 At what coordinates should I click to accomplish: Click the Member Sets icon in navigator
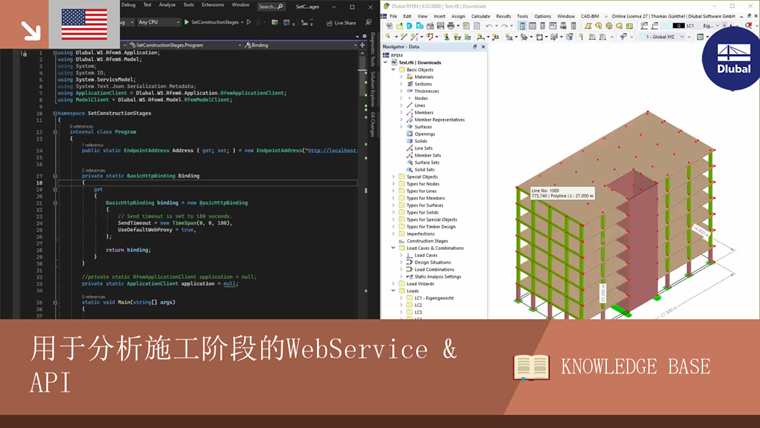(x=410, y=155)
